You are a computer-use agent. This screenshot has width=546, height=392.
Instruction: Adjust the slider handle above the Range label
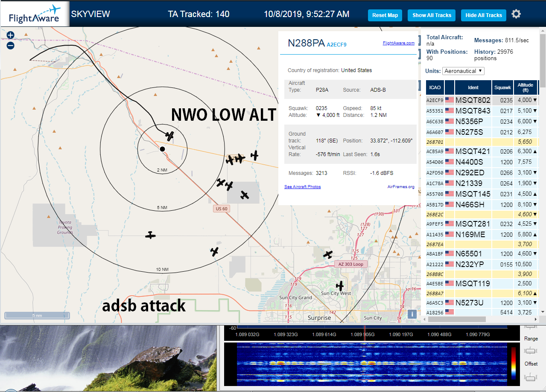[x=530, y=326]
